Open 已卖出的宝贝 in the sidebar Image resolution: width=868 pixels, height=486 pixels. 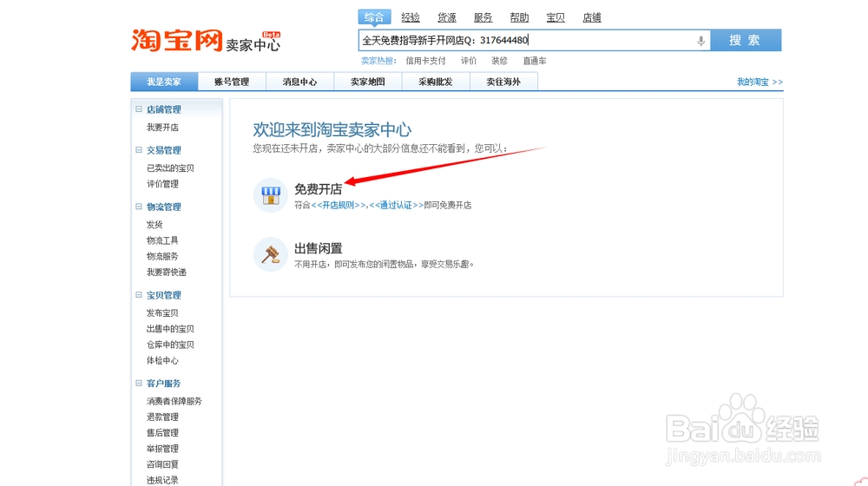170,167
